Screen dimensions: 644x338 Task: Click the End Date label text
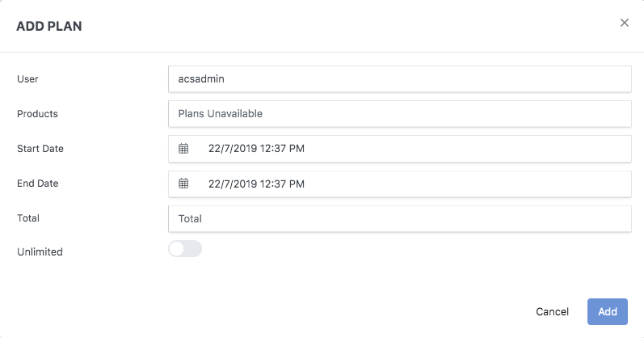tap(38, 184)
